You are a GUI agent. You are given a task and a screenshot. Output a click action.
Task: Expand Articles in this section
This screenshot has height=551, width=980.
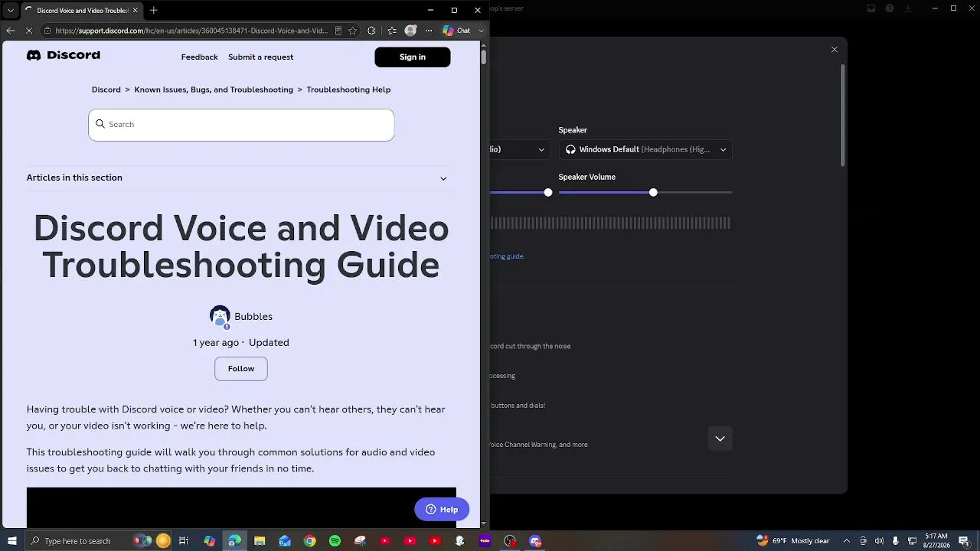tap(237, 178)
